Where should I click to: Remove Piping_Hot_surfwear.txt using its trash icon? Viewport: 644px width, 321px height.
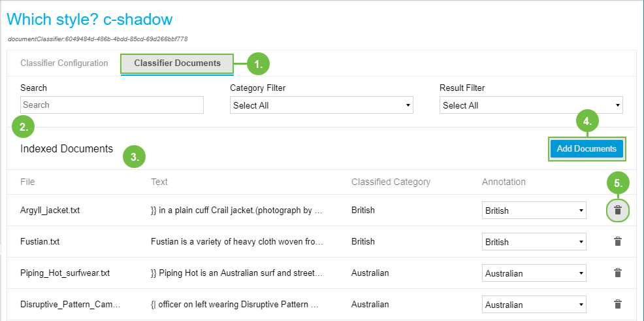[x=617, y=273]
